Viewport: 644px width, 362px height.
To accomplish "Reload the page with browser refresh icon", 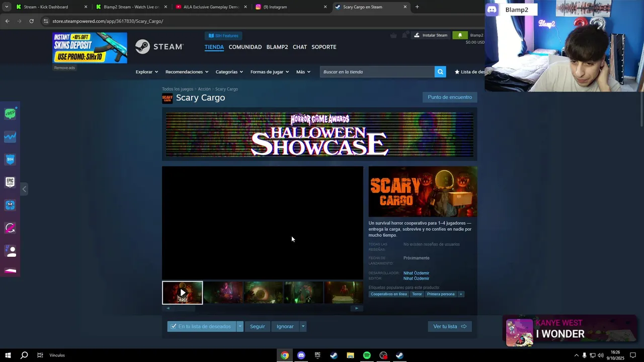I will [31, 21].
